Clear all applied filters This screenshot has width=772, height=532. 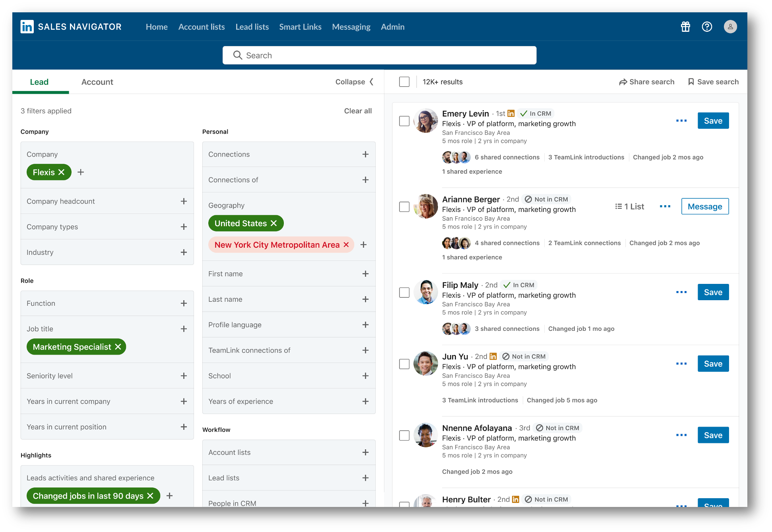[x=358, y=111]
